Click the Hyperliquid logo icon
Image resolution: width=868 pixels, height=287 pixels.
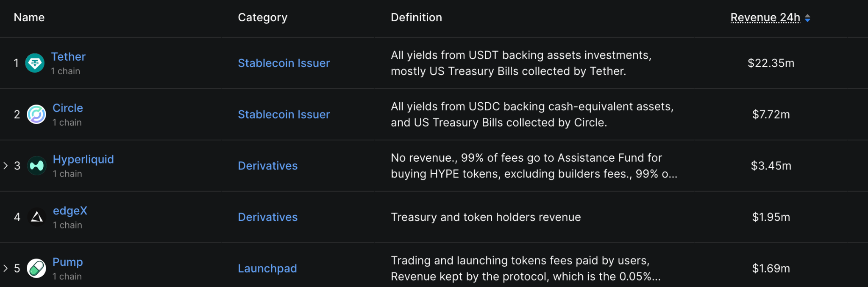click(x=37, y=166)
